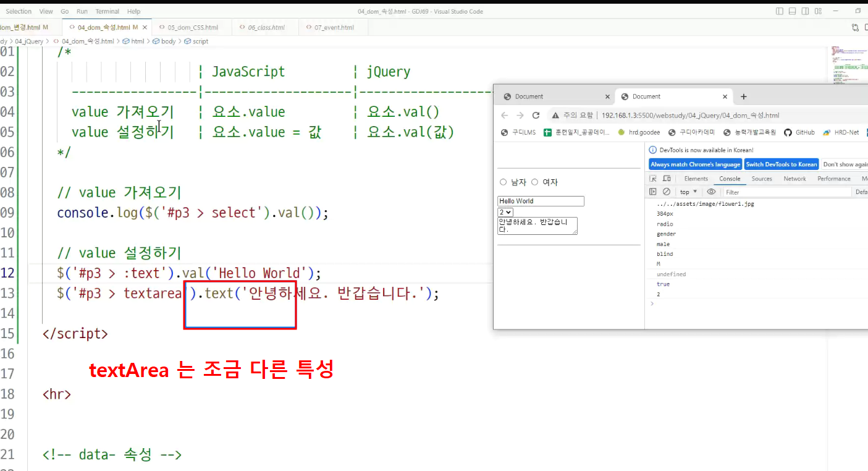Open Default levels dropdown in console

coord(861,192)
